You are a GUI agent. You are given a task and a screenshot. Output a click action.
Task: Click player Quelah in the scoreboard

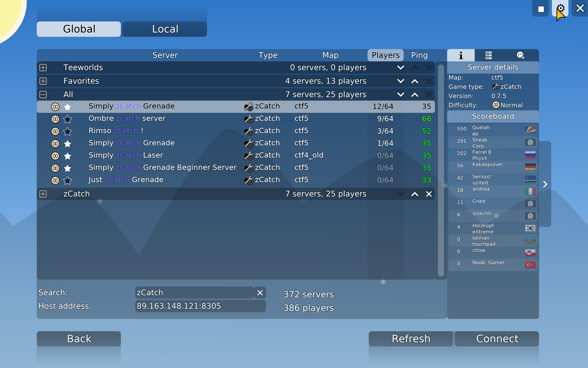[493, 130]
